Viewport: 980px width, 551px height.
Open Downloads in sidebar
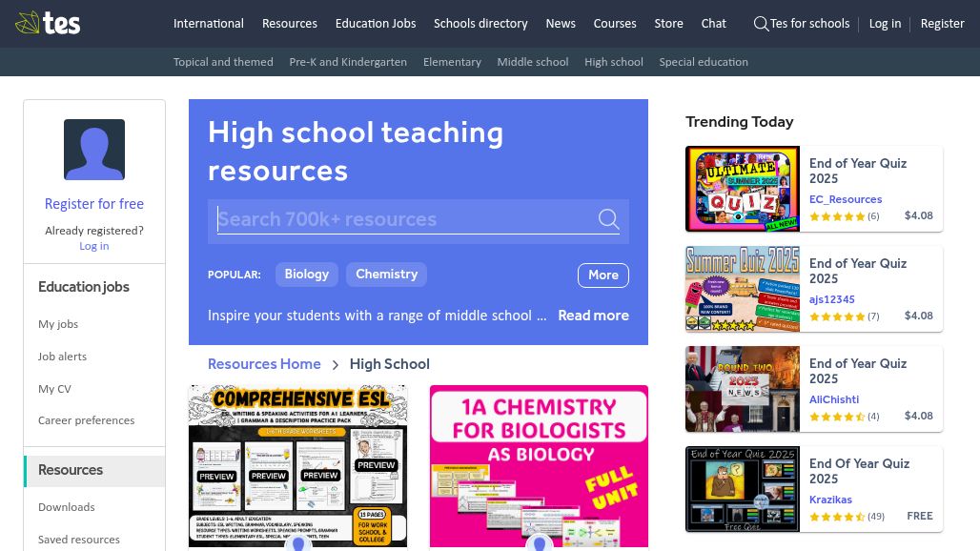pos(66,507)
